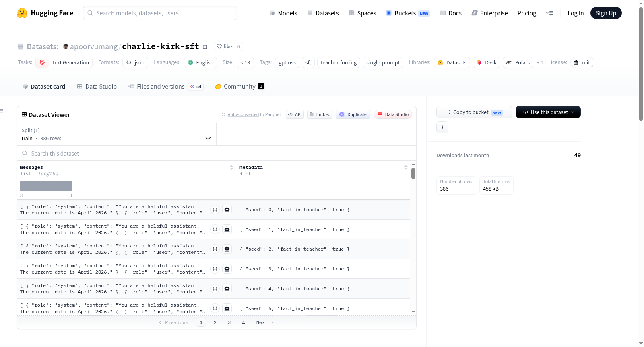The width and height of the screenshot is (644, 347).
Task: Click the dataset table vertical scrollbar thumb
Action: point(413,173)
